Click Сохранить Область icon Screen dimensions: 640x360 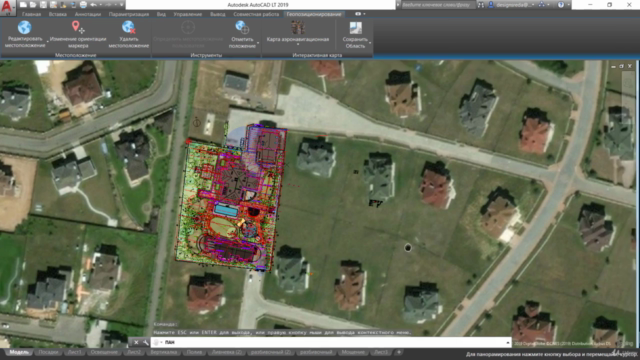356,28
